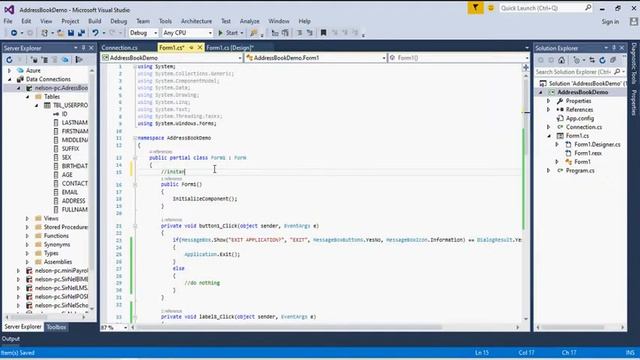Click the Solution Explorer Refresh icon

pos(602,60)
